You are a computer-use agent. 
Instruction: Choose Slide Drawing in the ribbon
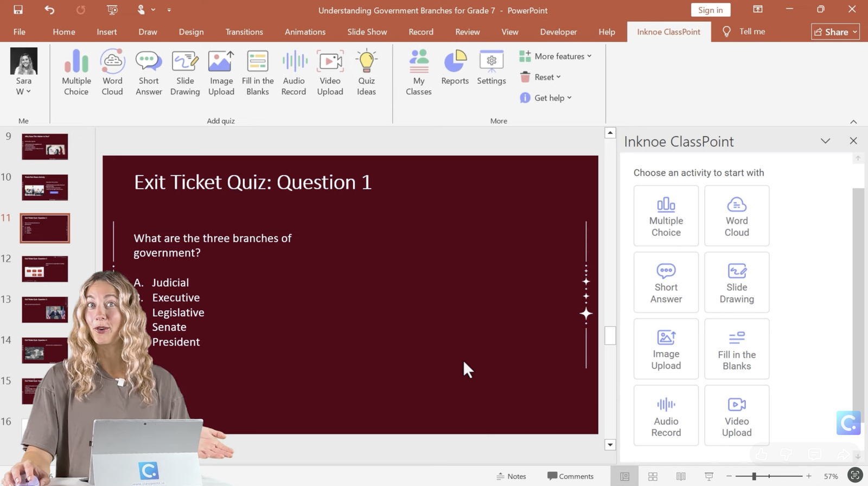click(185, 73)
